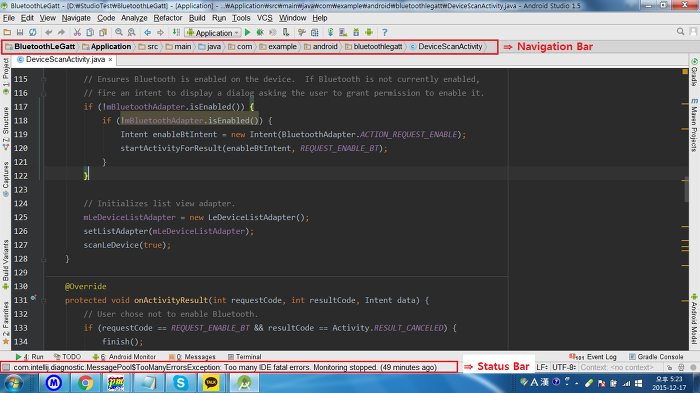Click the Sync Project with Gradle icon

(330, 32)
